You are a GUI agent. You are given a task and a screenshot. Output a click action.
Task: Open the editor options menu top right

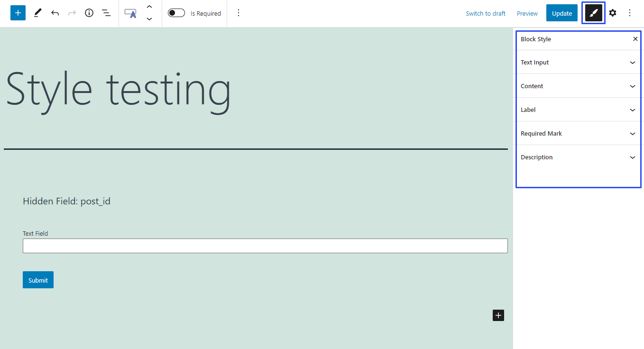pos(630,13)
